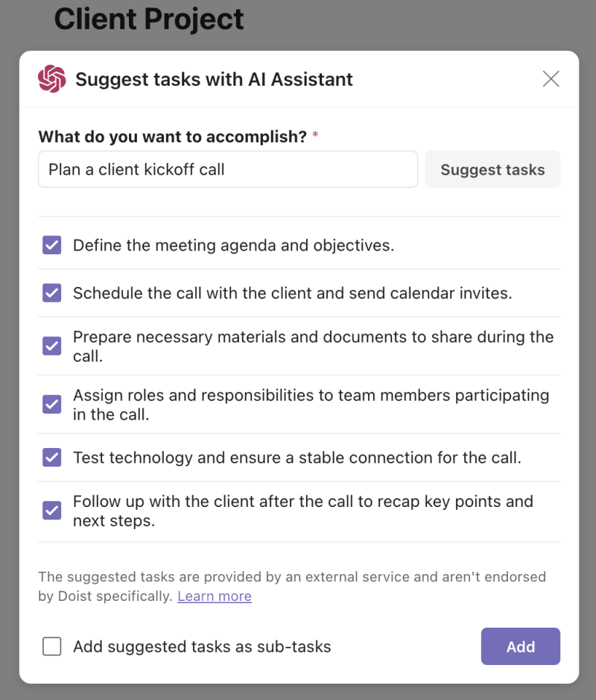The height and width of the screenshot is (700, 596).
Task: Click the X close icon
Action: point(551,78)
